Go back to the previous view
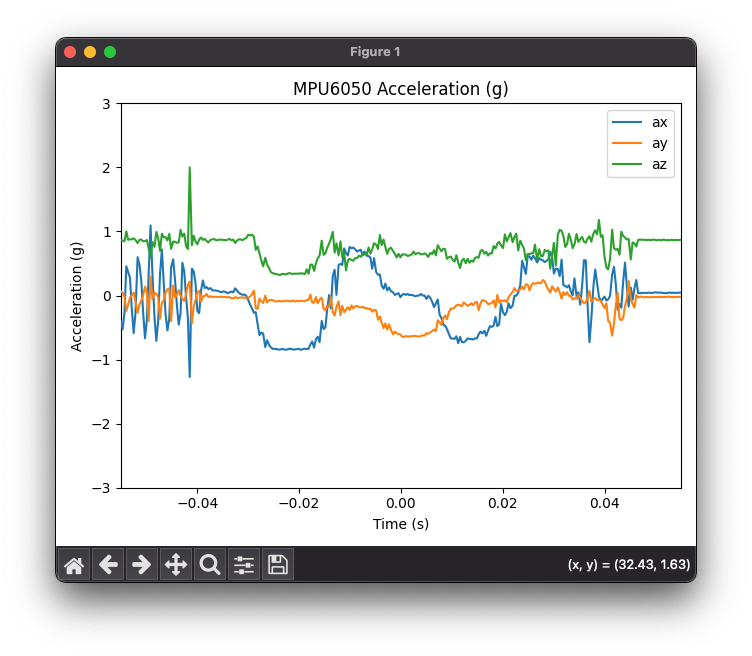Viewport: 752px width, 656px height. tap(108, 564)
